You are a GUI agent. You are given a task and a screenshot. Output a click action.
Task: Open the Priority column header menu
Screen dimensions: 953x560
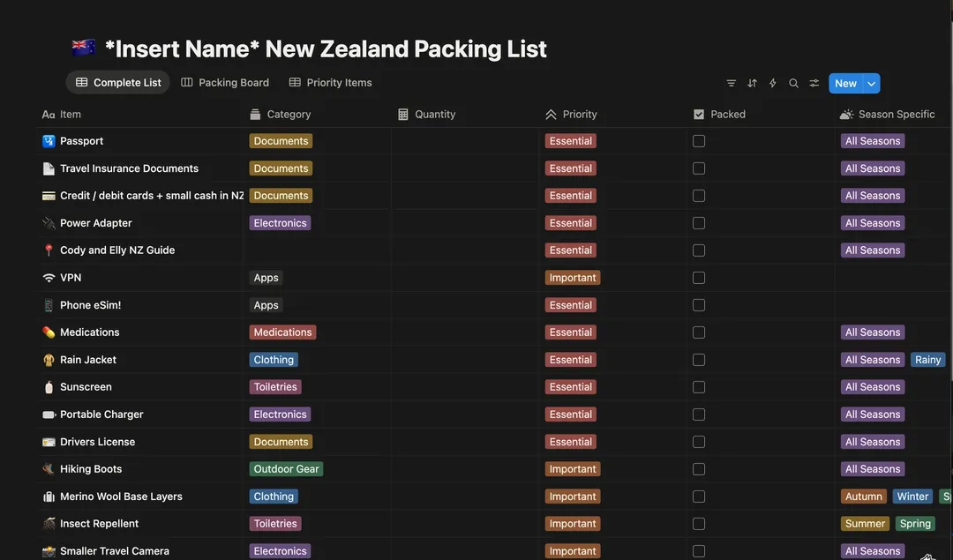(x=579, y=115)
